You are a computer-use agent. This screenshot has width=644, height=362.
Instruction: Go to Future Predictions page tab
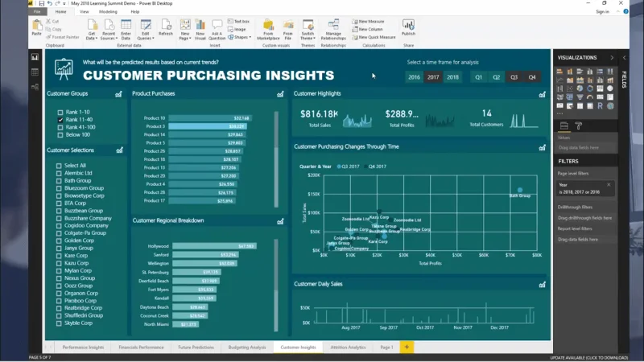(196, 348)
